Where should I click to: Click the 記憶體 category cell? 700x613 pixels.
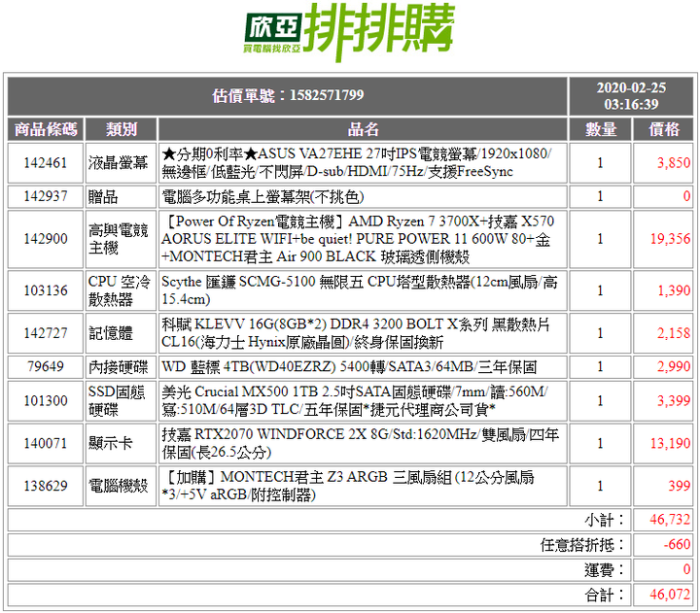[x=121, y=333]
